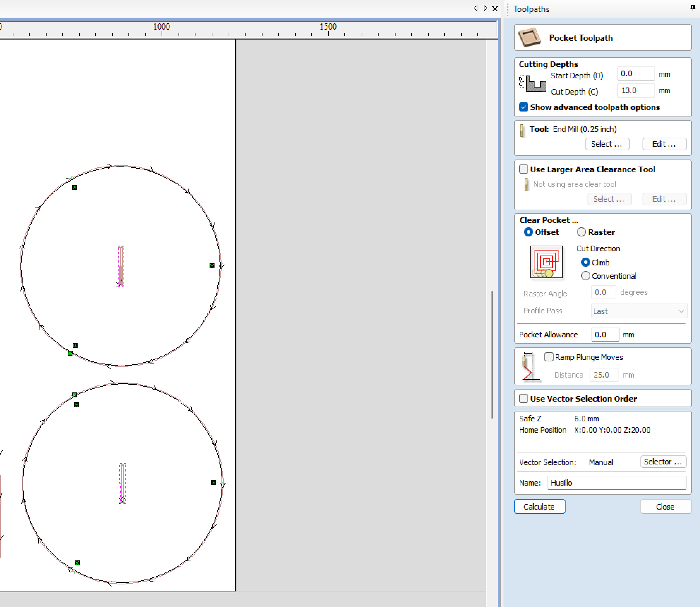700x607 pixels.
Task: Click Select button for End Mill tool
Action: click(x=607, y=144)
